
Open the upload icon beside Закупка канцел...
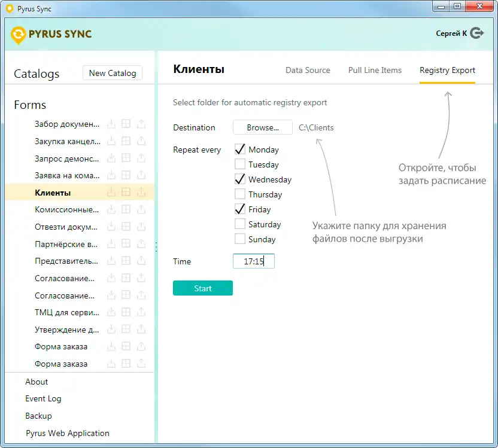click(141, 141)
